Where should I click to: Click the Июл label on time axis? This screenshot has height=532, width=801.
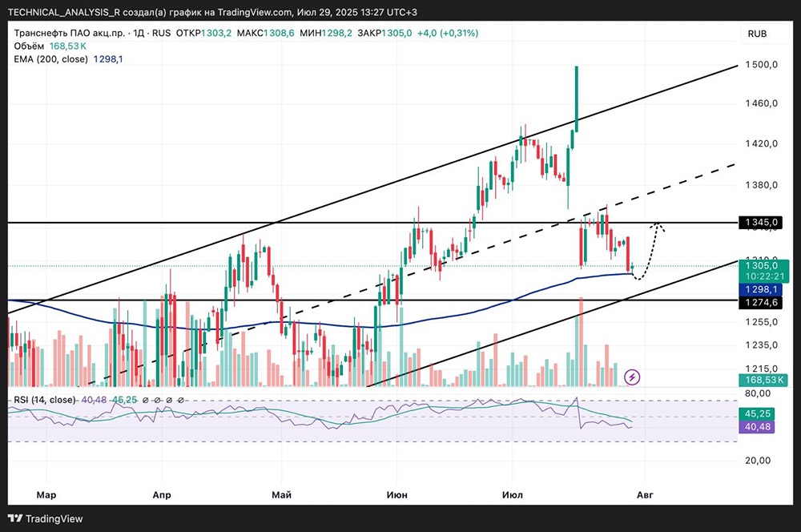pos(513,494)
